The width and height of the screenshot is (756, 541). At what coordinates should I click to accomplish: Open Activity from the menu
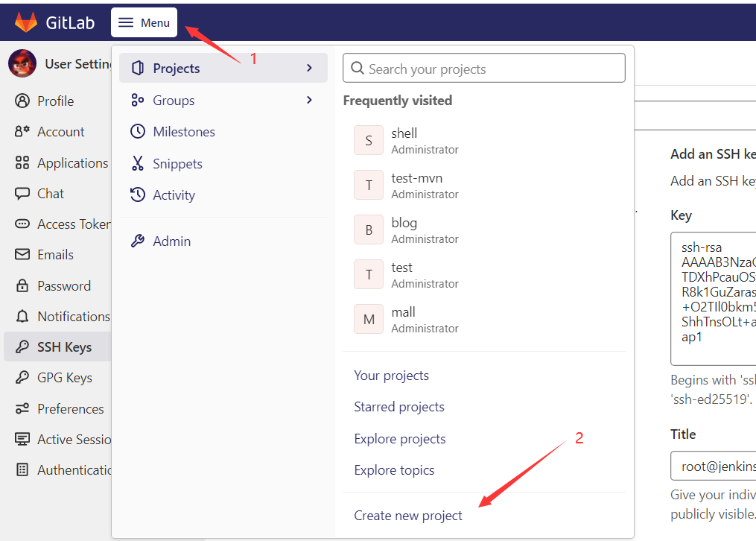223,194
